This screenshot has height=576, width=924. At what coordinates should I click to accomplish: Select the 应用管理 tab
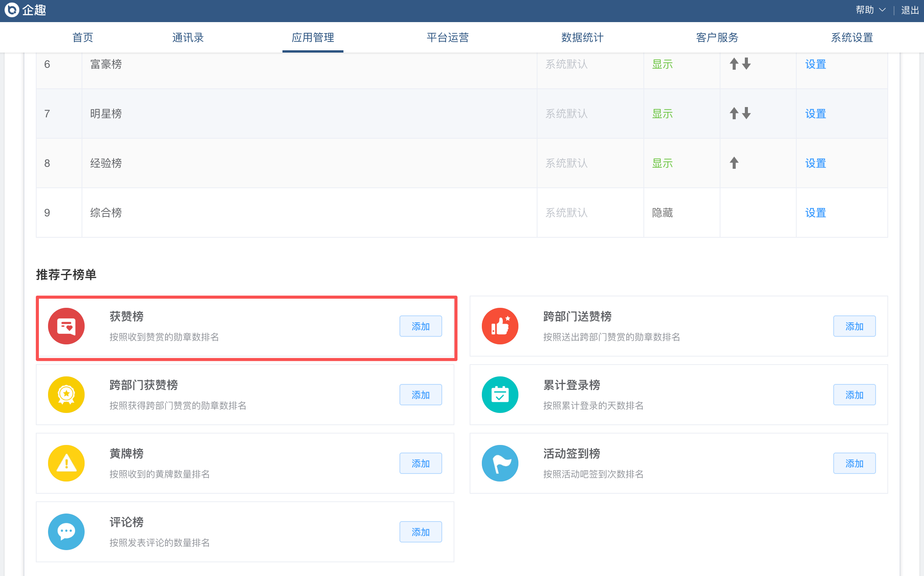click(x=313, y=37)
